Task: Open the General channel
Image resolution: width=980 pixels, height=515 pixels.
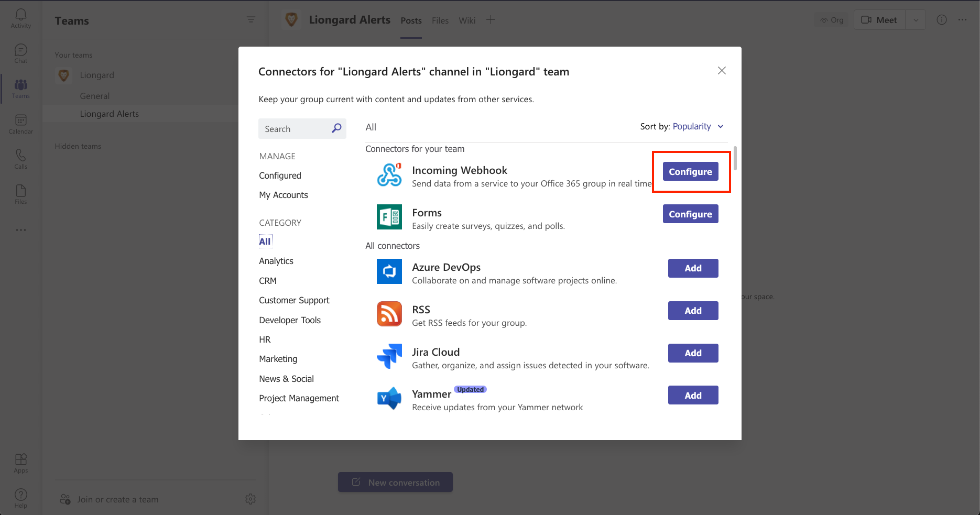Action: pyautogui.click(x=95, y=96)
